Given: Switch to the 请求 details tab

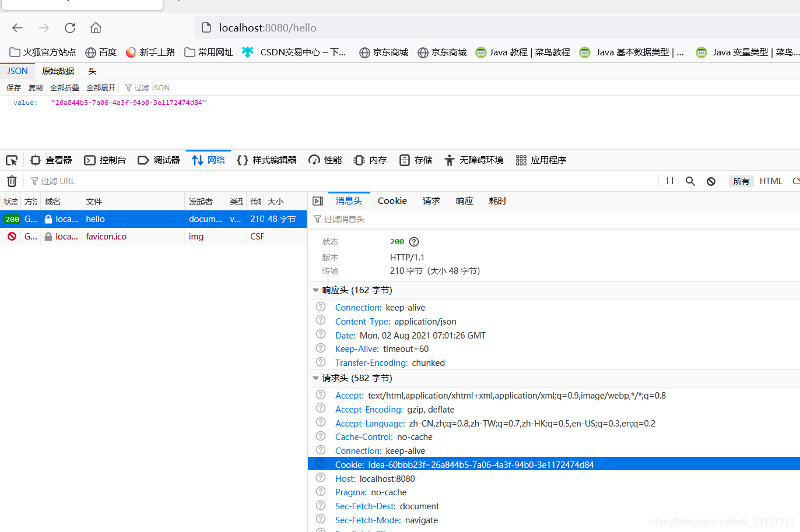Looking at the screenshot, I should pyautogui.click(x=431, y=201).
